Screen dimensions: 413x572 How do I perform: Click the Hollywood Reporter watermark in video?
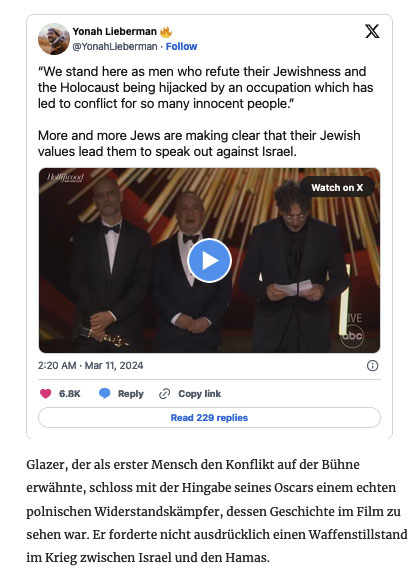(x=65, y=178)
